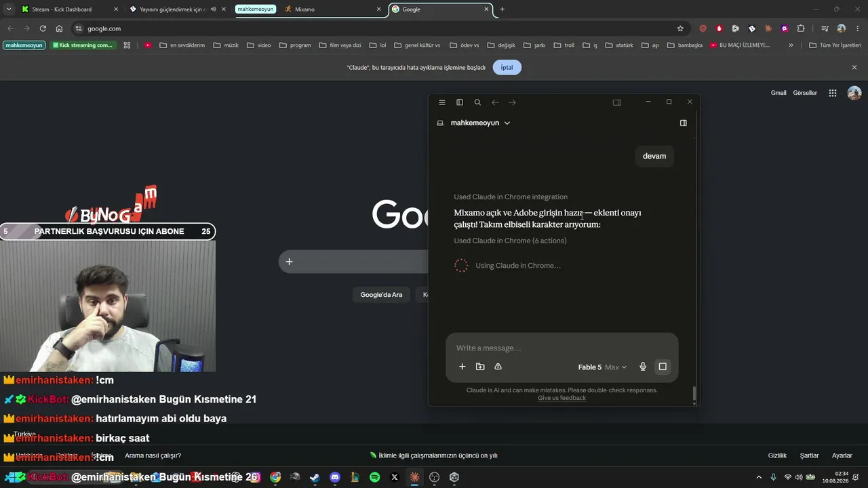This screenshot has width=868, height=488.
Task: Click the google.com address bar
Action: pyautogui.click(x=380, y=28)
